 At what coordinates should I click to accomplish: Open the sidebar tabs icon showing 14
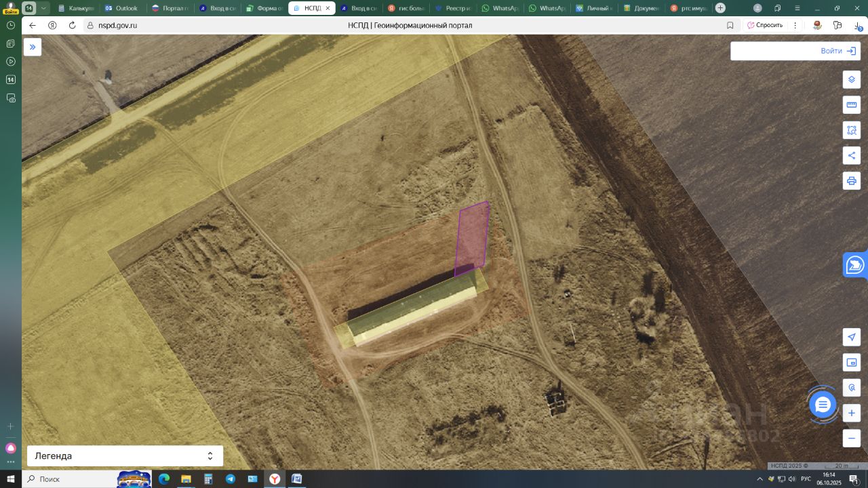pos(11,80)
